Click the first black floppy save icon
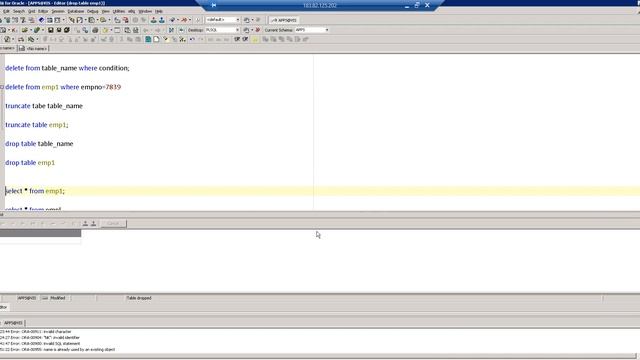Screen dimensions: 640x360 (50, 30)
